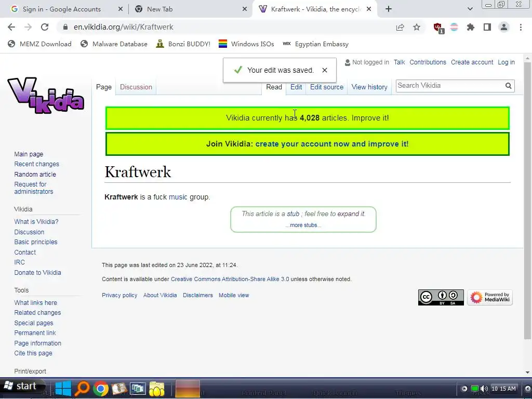Image resolution: width=532 pixels, height=399 pixels.
Task: Click the Vikidia logo
Action: point(46,96)
